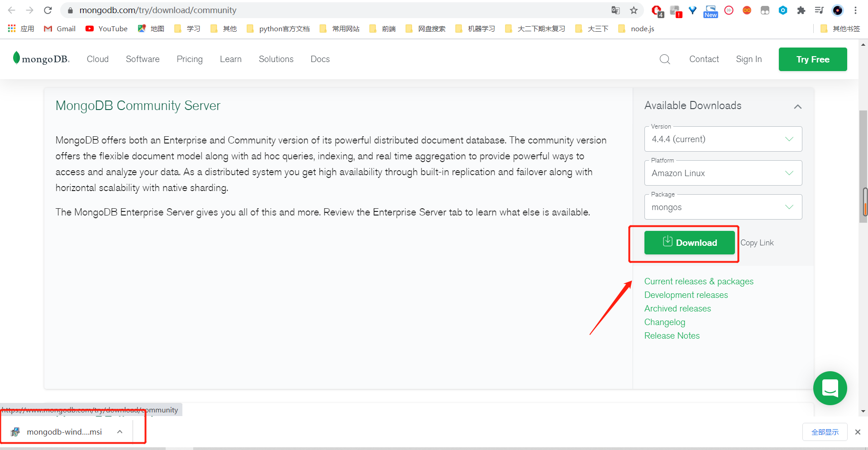This screenshot has height=450, width=868.
Task: Open the 大二下期末复习 bookmark folder
Action: pos(535,29)
